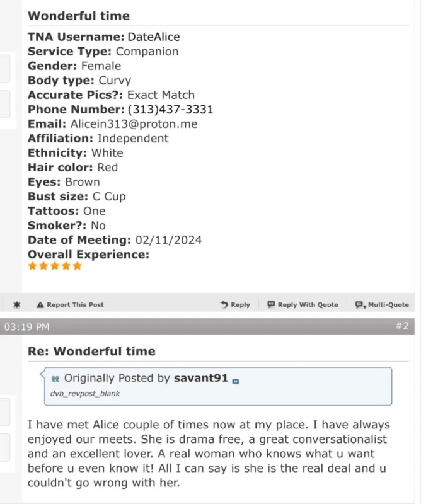Image resolution: width=421 pixels, height=504 pixels.
Task: Choose Reply With Quote
Action: (308, 305)
